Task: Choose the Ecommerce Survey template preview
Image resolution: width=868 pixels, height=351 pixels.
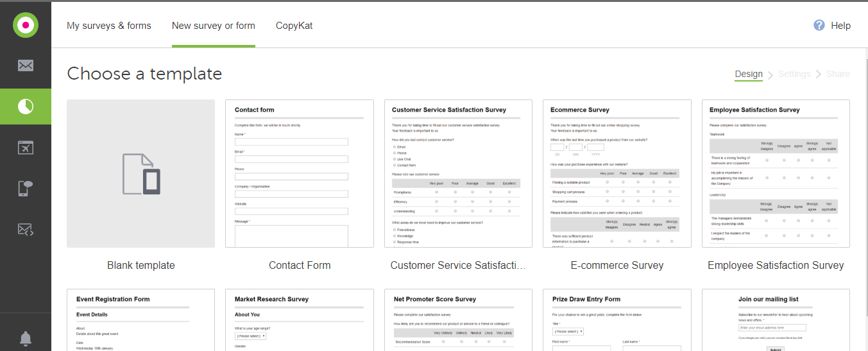Action: [x=617, y=173]
